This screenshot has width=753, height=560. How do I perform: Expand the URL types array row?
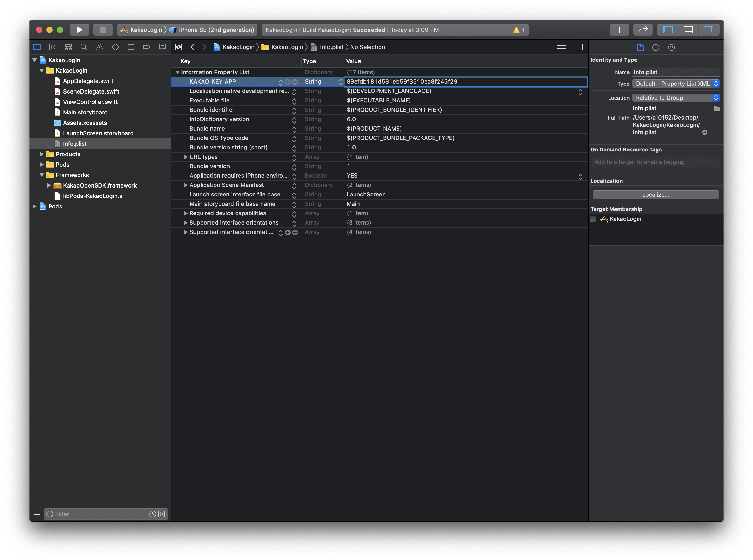186,157
